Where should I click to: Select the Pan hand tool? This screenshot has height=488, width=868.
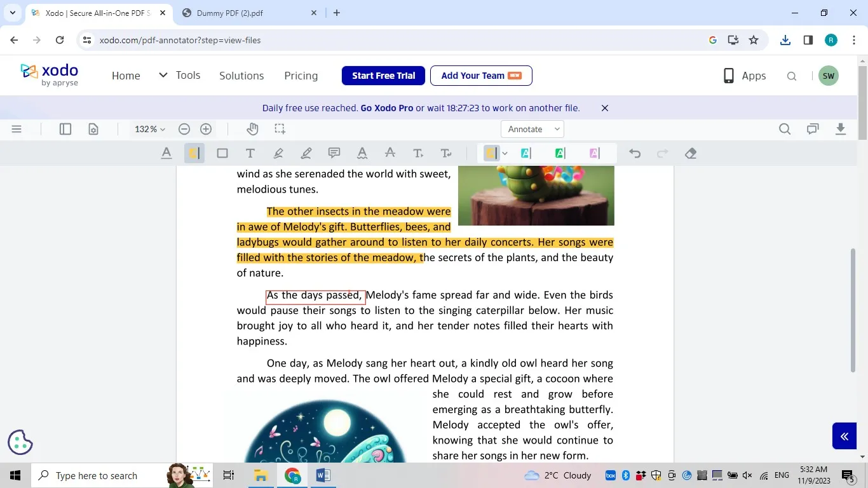tap(252, 129)
